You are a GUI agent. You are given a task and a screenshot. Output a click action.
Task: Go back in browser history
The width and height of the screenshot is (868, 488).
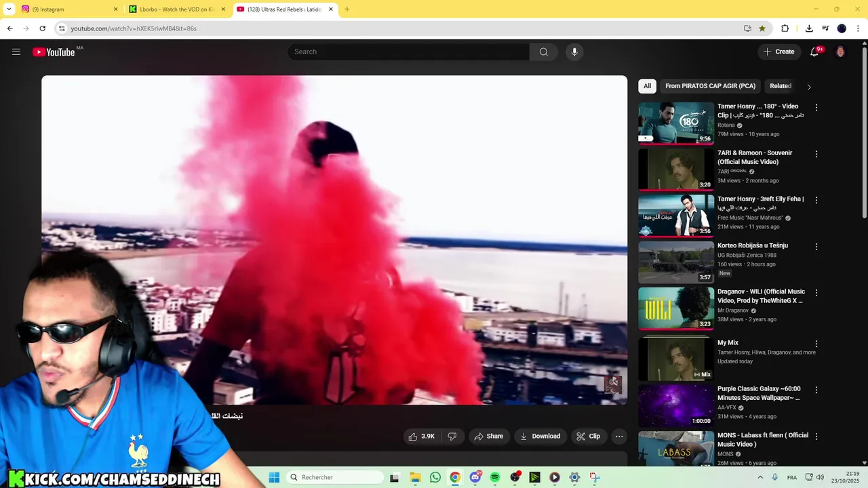[x=9, y=28]
